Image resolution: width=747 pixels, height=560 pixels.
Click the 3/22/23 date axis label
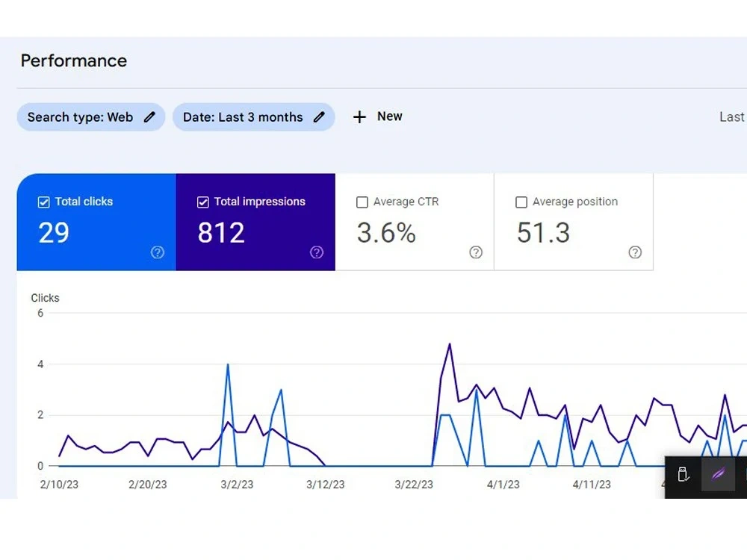point(414,485)
